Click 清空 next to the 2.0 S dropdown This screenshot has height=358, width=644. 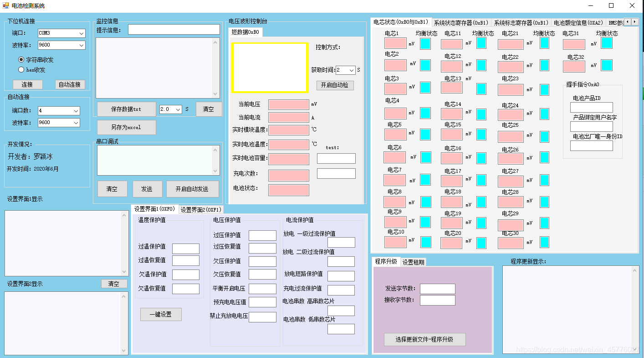209,109
